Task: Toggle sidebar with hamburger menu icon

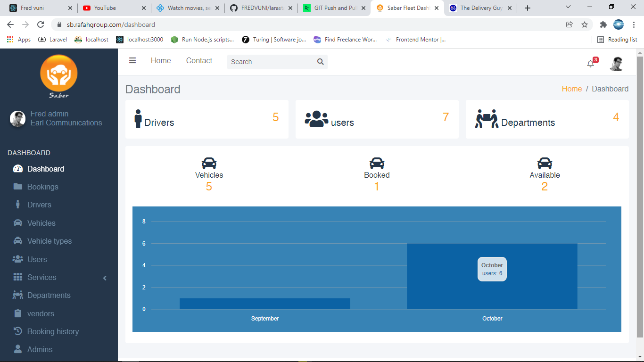Action: pos(132,61)
